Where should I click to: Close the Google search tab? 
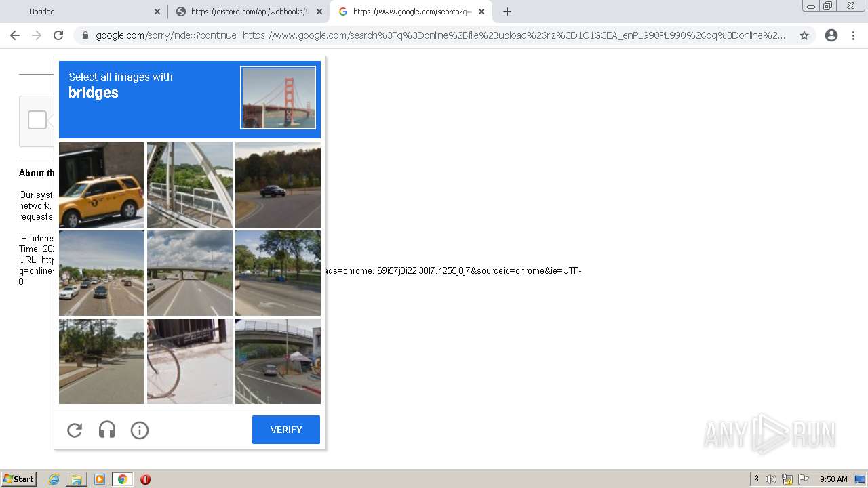tap(481, 12)
